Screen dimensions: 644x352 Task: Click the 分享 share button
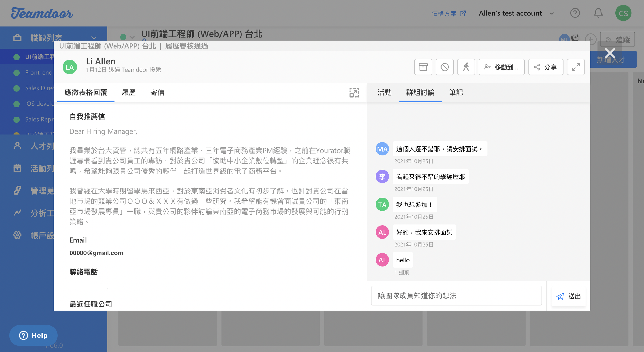(x=546, y=67)
